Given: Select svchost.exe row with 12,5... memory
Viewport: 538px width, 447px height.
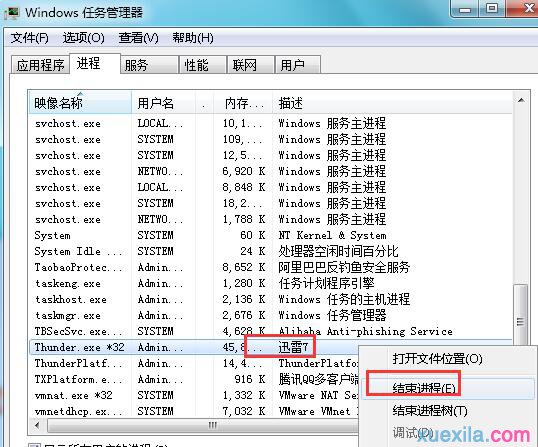Looking at the screenshot, I should click(x=271, y=155).
